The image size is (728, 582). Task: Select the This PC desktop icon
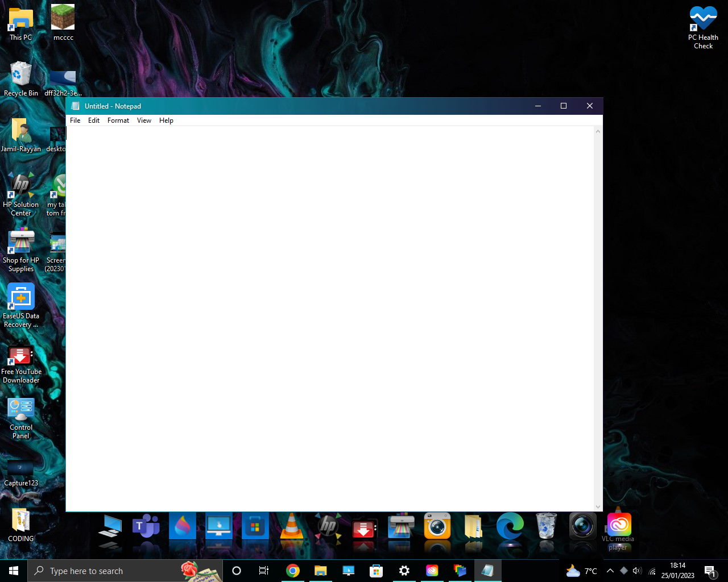point(21,24)
